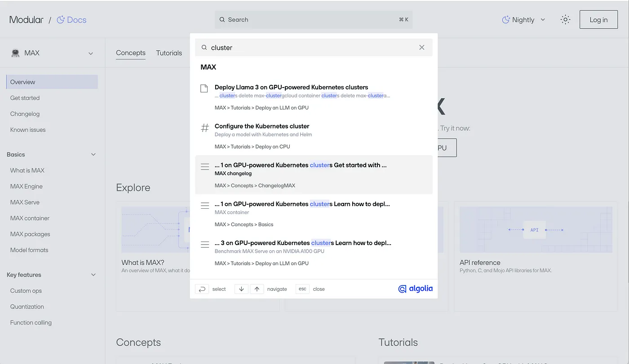Click the lines icon beside Benchmark MAX Serve result
Viewport: 629px width, 364px height.
tap(204, 245)
